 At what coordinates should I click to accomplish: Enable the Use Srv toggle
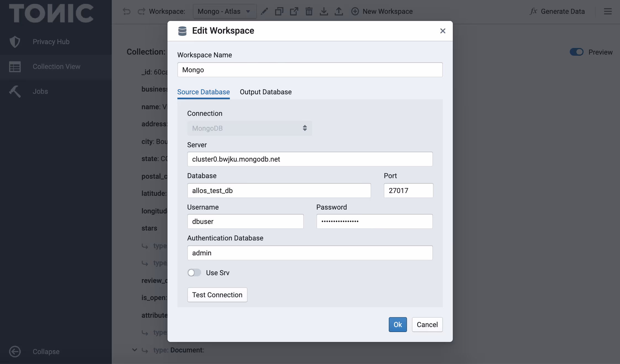point(194,273)
